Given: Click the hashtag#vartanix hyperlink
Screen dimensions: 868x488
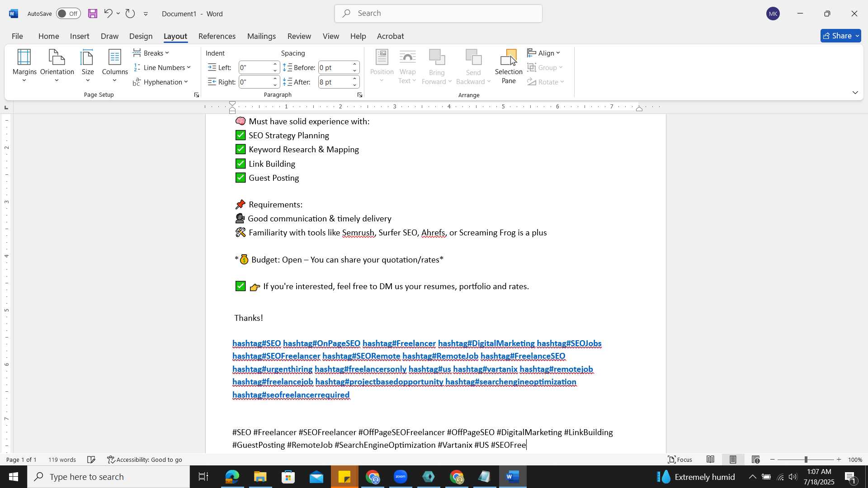Looking at the screenshot, I should pyautogui.click(x=485, y=369).
